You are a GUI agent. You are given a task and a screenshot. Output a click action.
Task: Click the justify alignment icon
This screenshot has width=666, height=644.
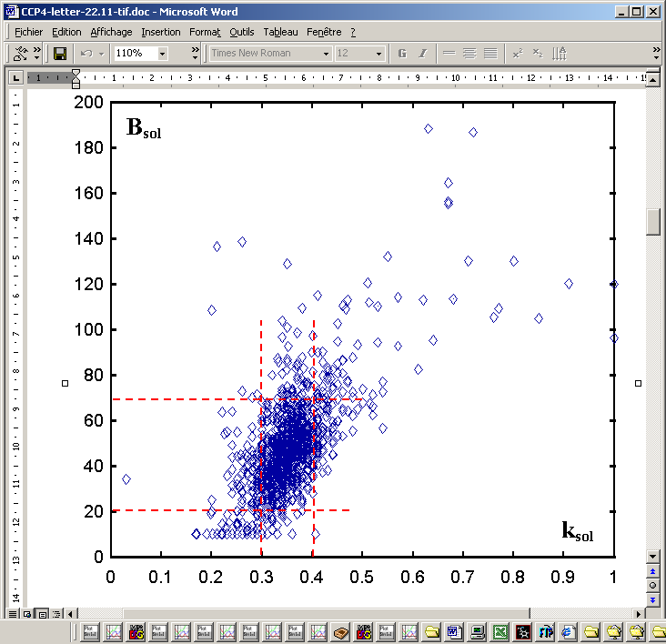[490, 54]
